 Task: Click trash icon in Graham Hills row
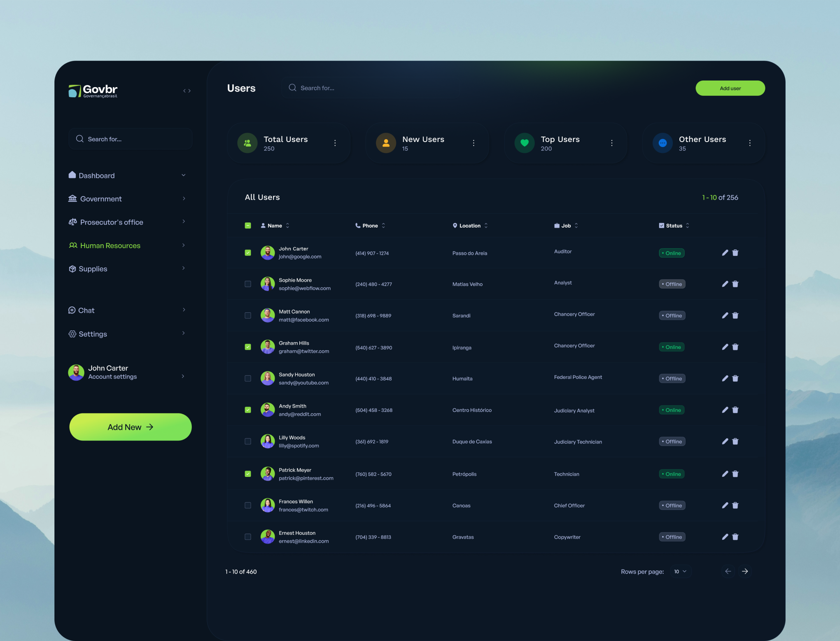click(x=735, y=347)
